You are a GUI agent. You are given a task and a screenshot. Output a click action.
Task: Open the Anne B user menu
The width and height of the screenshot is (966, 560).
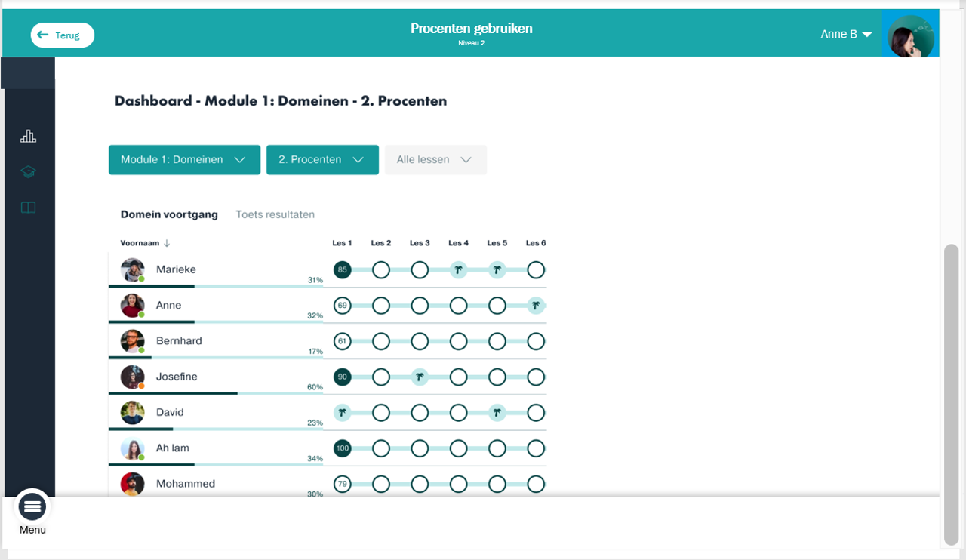click(x=846, y=35)
